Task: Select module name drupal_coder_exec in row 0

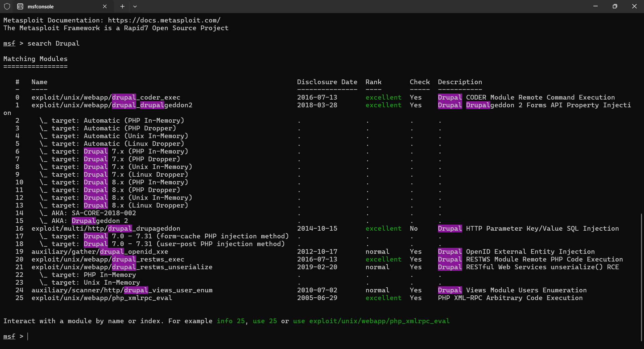Action: click(106, 98)
